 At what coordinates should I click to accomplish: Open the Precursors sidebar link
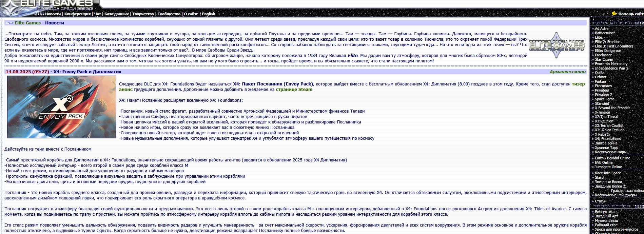603,86
